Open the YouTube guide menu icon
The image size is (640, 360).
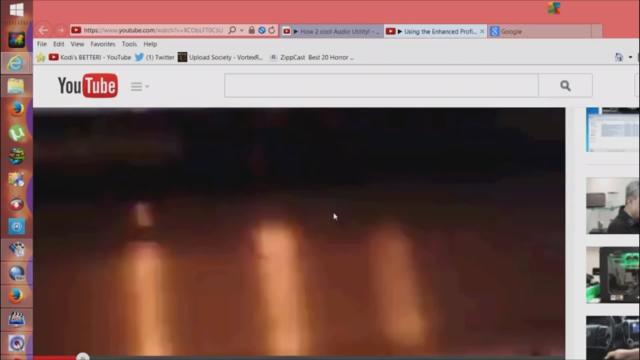[x=140, y=87]
